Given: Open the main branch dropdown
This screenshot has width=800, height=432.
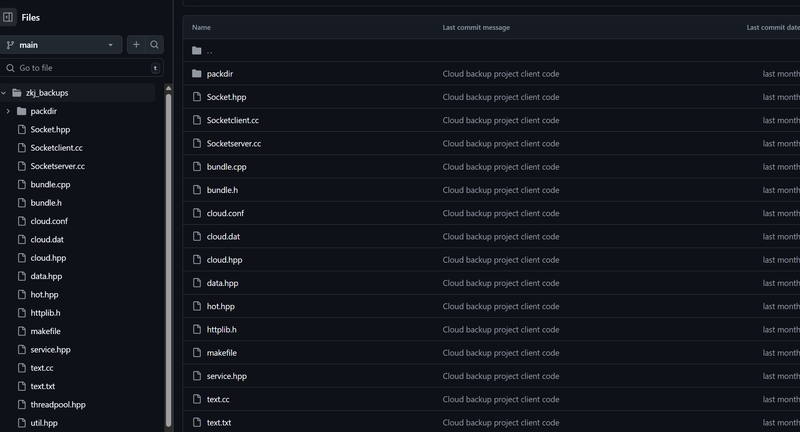Looking at the screenshot, I should (61, 45).
